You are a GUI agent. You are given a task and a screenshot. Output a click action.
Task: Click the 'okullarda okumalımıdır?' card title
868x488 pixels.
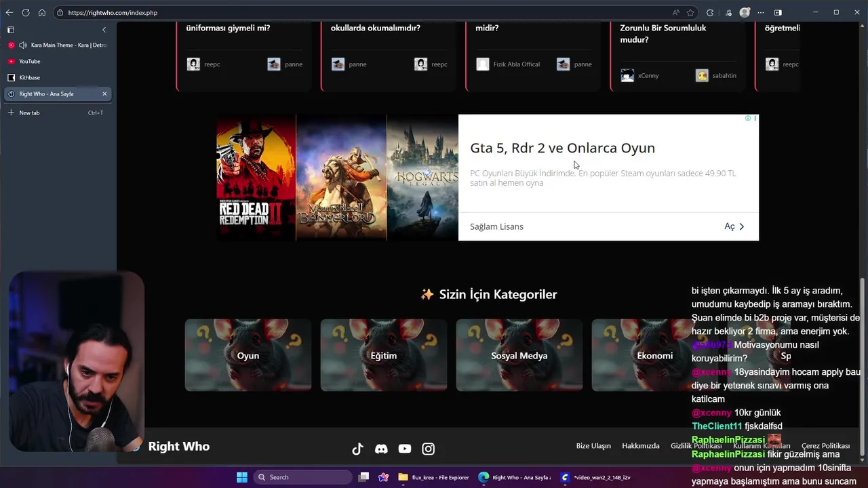click(x=376, y=28)
